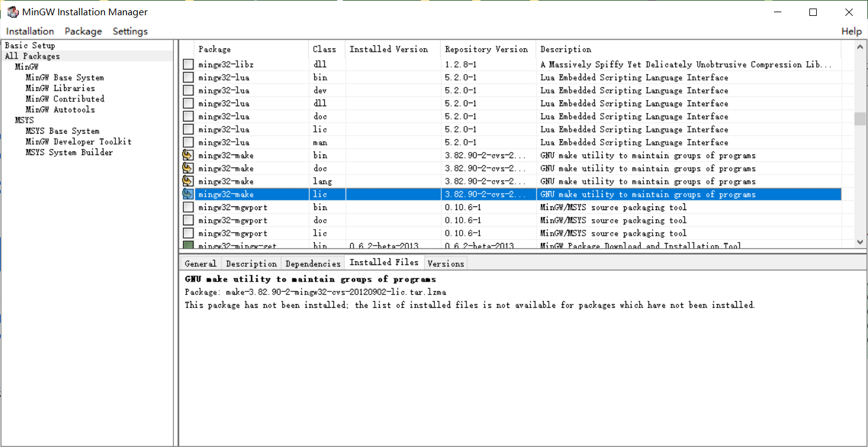Open the Help menu
868x447 pixels.
pos(852,31)
